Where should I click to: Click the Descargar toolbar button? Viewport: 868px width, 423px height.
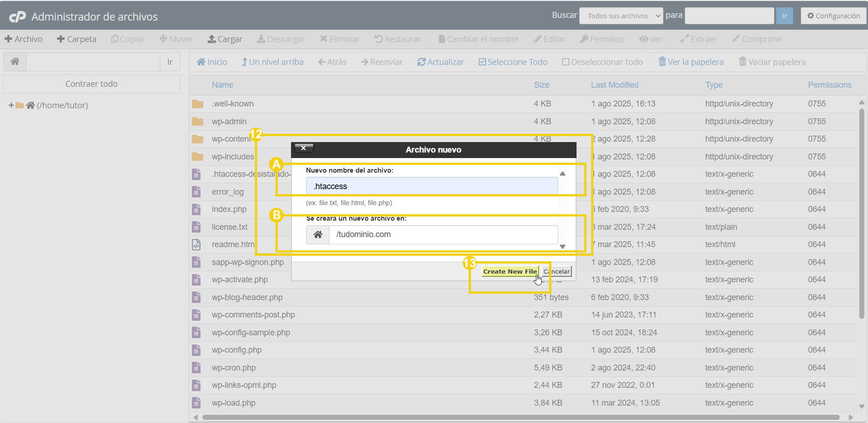point(281,39)
